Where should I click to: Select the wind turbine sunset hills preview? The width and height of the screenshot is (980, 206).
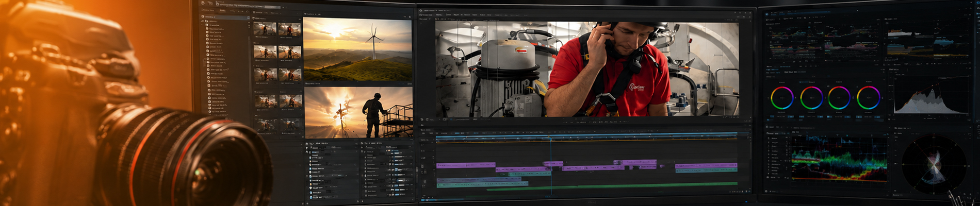pyautogui.click(x=357, y=49)
